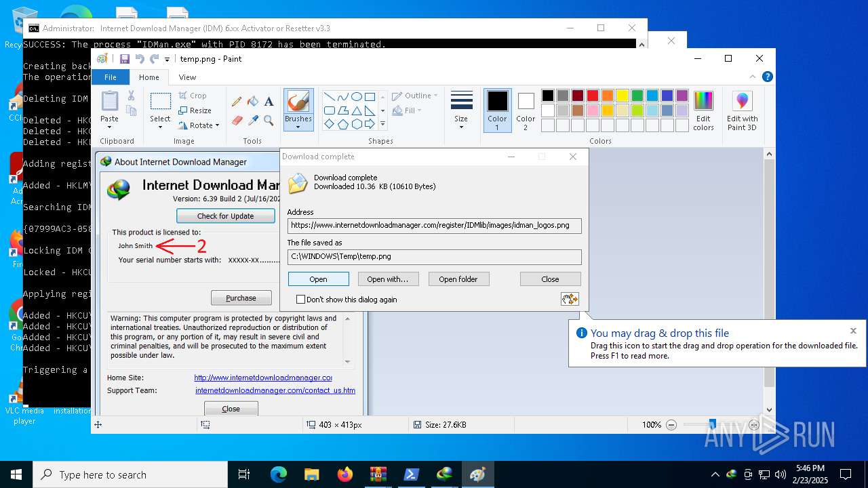Select the Eraser tool

tap(237, 121)
